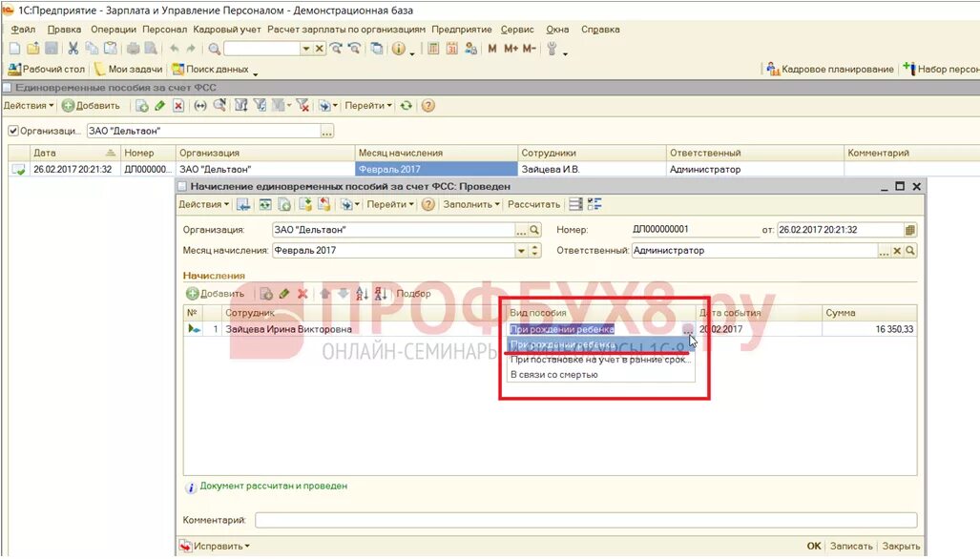980x559 pixels.
Task: Open Help question icon in list toolbar
Action: pos(427,106)
